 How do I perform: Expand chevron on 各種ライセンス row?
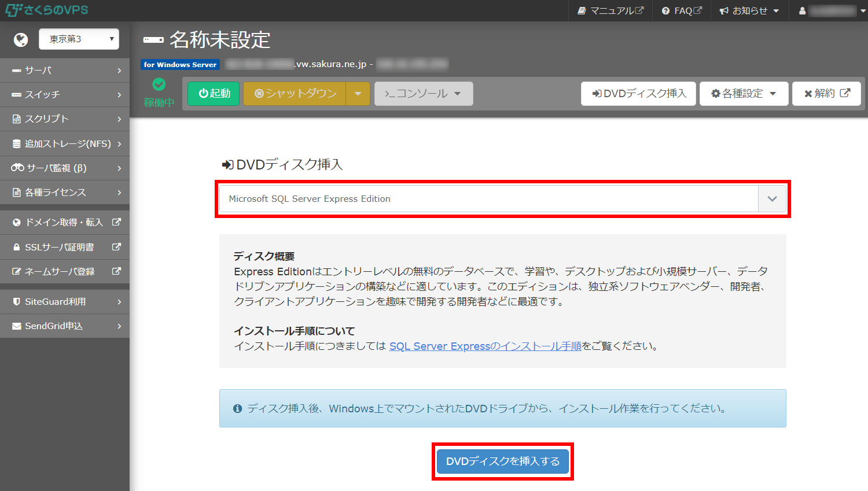point(119,192)
